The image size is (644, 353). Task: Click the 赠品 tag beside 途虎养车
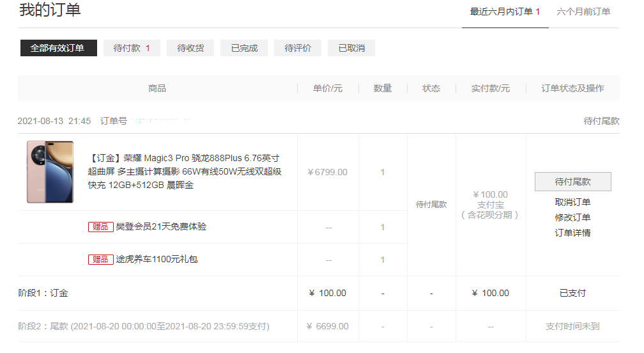[101, 259]
